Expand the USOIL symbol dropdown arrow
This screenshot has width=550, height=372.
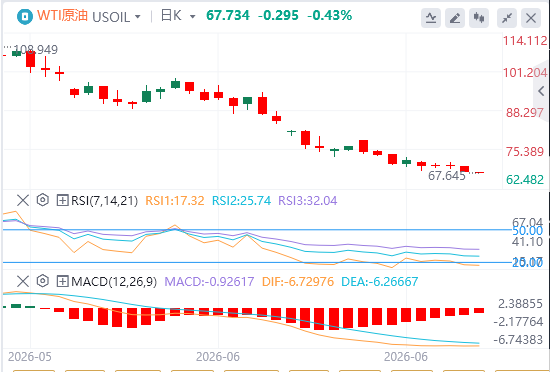(x=138, y=16)
